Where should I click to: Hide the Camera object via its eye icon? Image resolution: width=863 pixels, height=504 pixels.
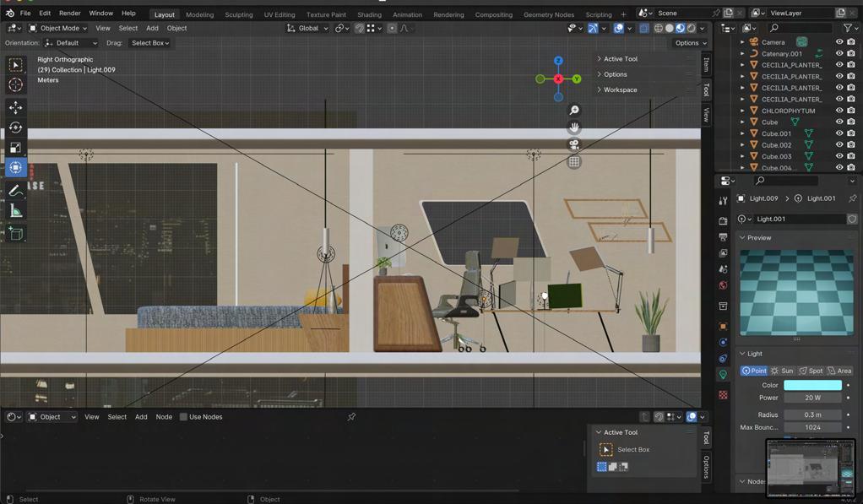point(839,42)
